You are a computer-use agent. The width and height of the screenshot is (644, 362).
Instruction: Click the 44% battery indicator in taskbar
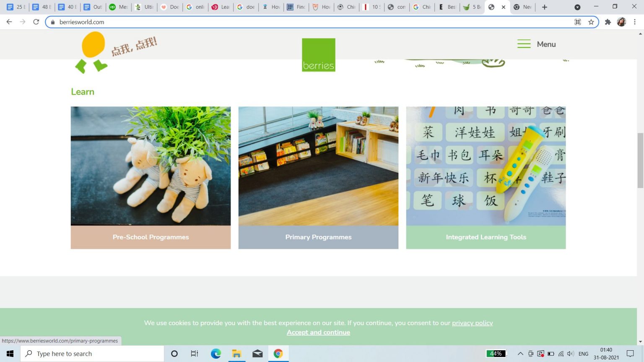[x=496, y=353]
